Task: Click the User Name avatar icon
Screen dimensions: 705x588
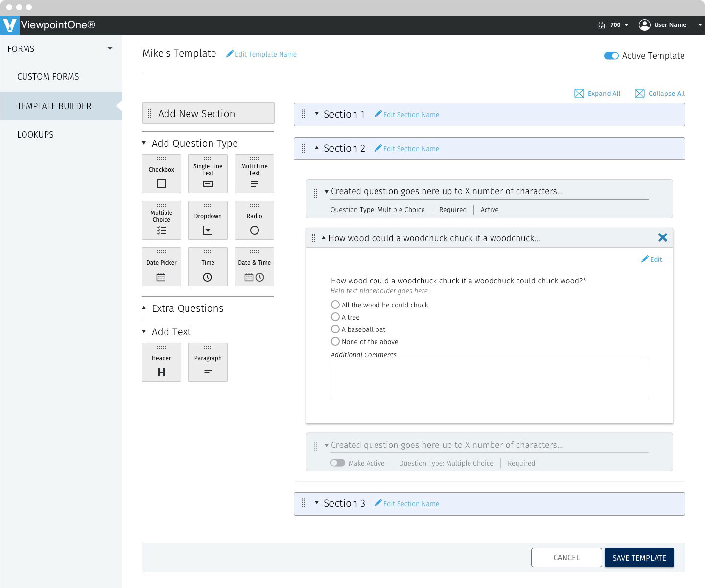Action: click(645, 25)
